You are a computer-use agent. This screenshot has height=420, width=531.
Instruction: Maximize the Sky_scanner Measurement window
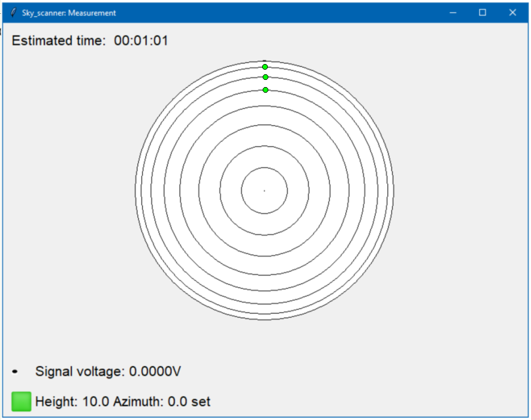click(482, 13)
